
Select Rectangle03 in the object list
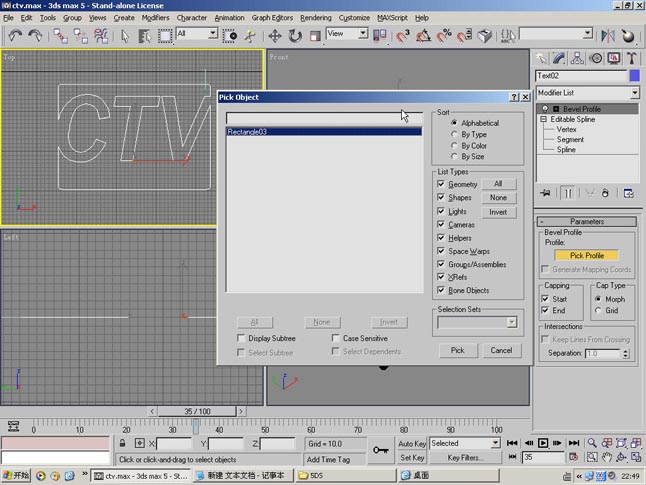pos(324,132)
